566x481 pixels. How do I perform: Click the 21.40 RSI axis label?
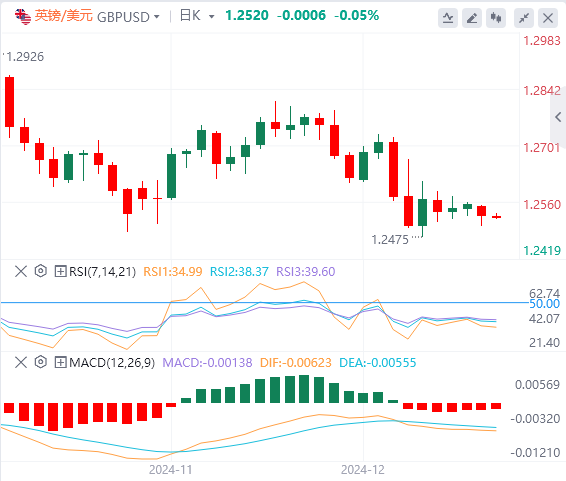coord(544,342)
